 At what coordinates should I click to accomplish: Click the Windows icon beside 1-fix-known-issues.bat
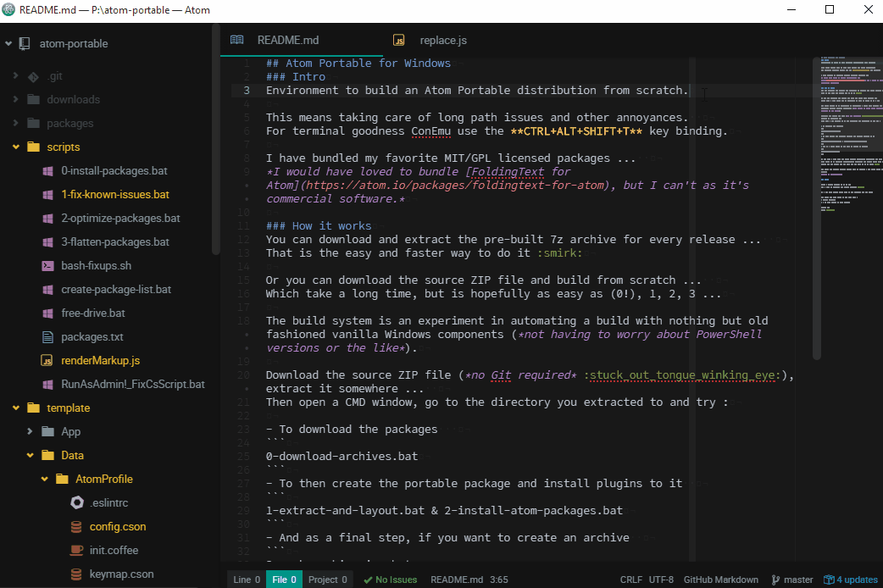(47, 194)
